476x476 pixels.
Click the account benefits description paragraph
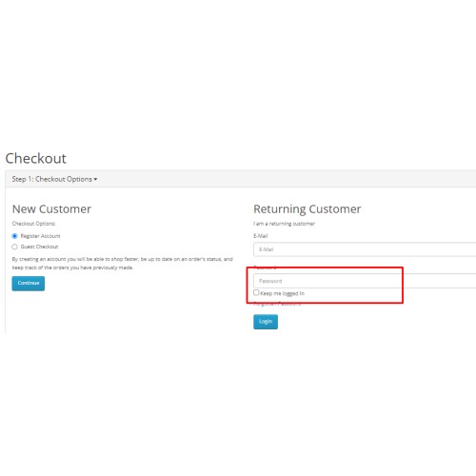pos(123,264)
